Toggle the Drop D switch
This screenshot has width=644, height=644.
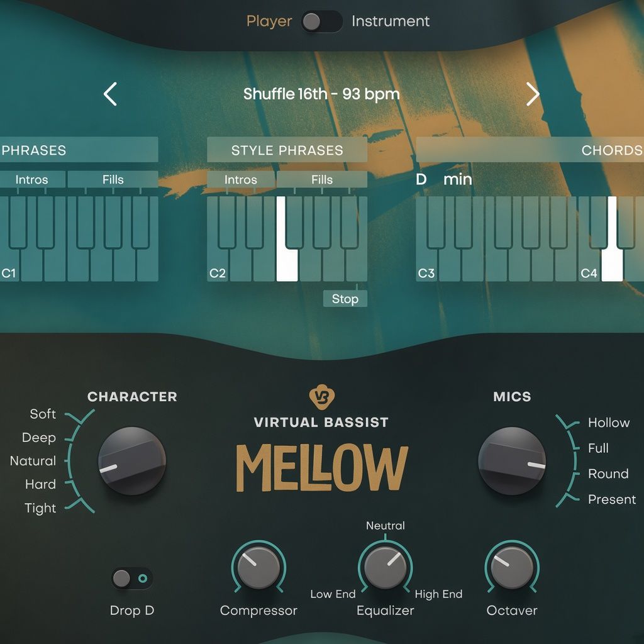point(132,579)
